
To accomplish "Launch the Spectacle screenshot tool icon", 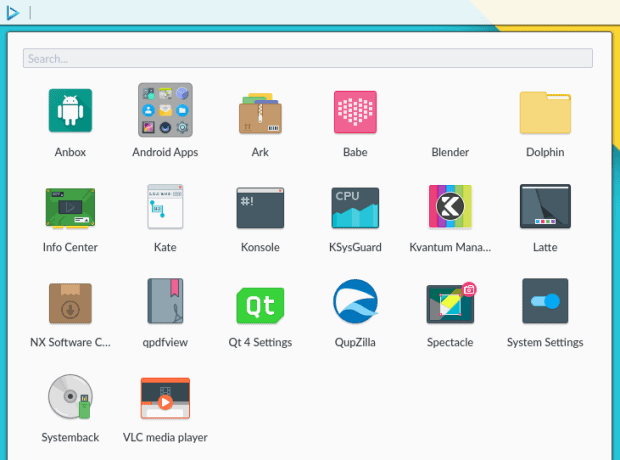I will (x=451, y=303).
